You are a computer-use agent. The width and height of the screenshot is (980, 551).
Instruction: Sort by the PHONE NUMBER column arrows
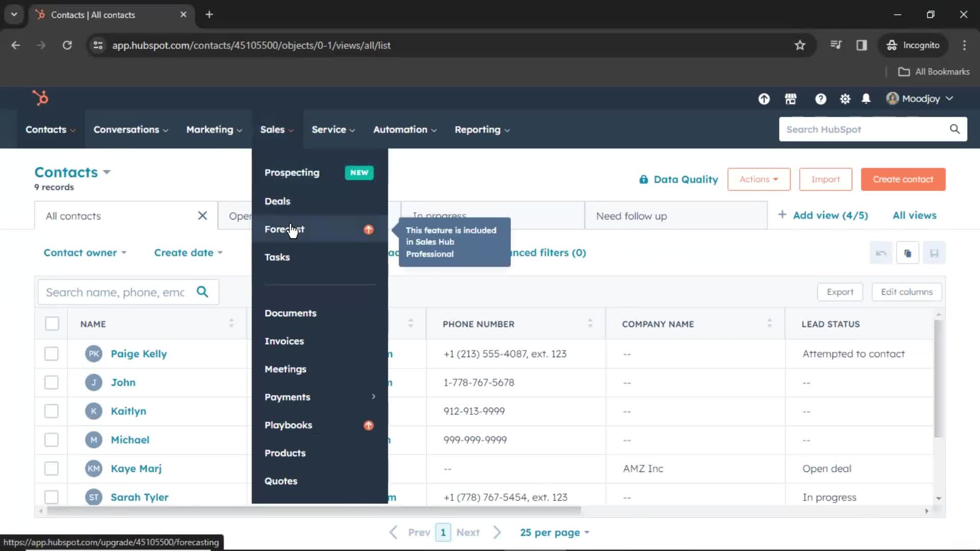point(590,323)
